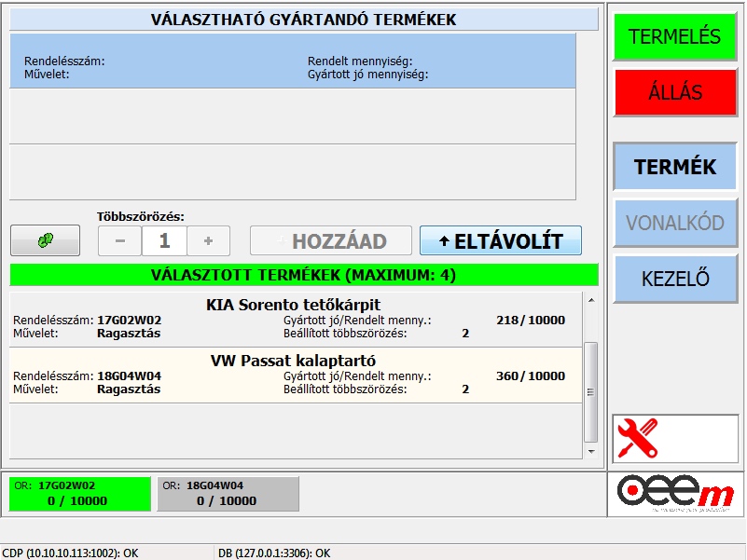This screenshot has height=560, width=747.
Task: Click the Többszörözés value field
Action: click(164, 240)
